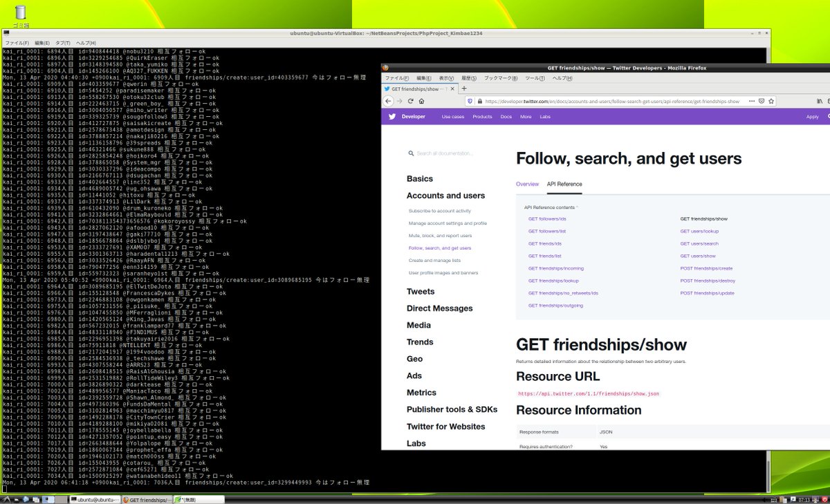The image size is (830, 504).
Task: Open Firefox 履歴(S) menu
Action: [x=469, y=78]
